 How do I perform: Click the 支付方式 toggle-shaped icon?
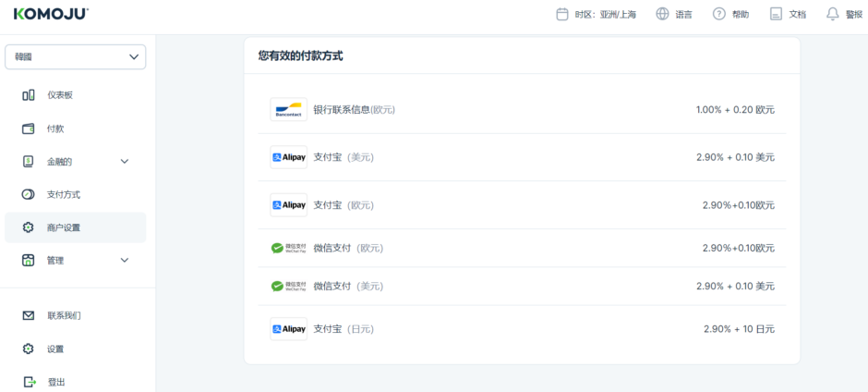(x=28, y=194)
